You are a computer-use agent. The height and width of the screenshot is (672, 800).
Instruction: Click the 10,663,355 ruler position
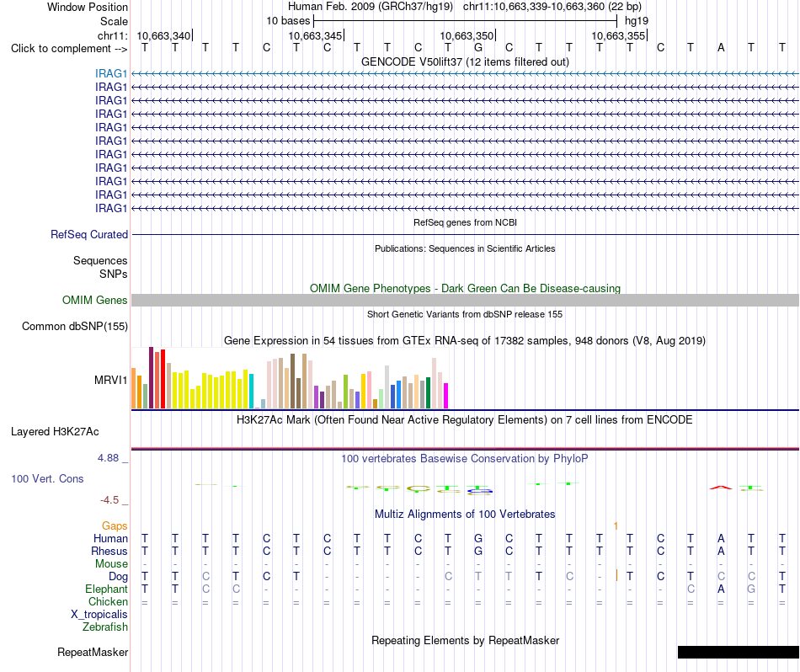point(618,35)
